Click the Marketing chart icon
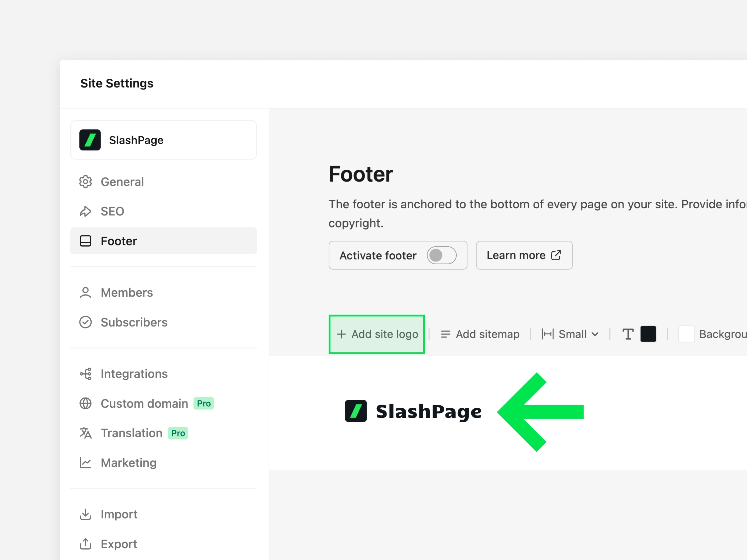The height and width of the screenshot is (560, 747). pyautogui.click(x=85, y=462)
